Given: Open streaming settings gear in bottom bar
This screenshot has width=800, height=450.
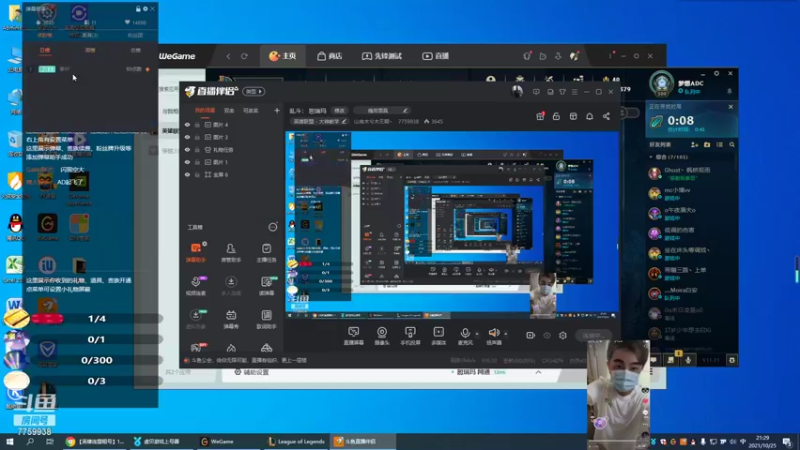Looking at the screenshot, I should [x=563, y=335].
